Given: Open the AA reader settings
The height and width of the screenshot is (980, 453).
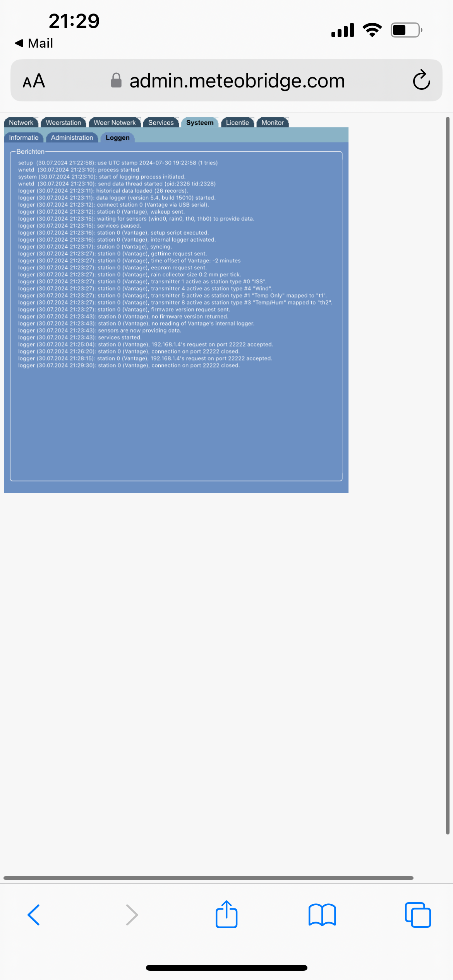Looking at the screenshot, I should (34, 81).
